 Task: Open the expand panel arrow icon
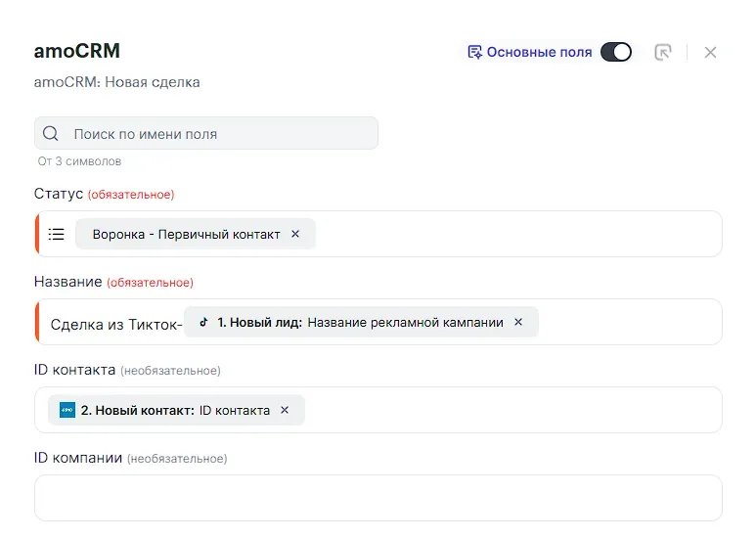click(x=663, y=52)
